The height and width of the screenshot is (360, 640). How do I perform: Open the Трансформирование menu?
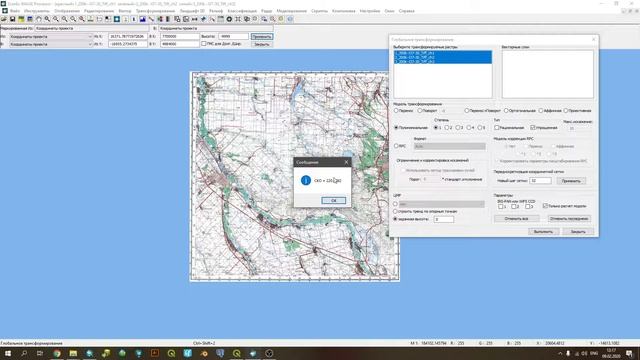point(156,11)
